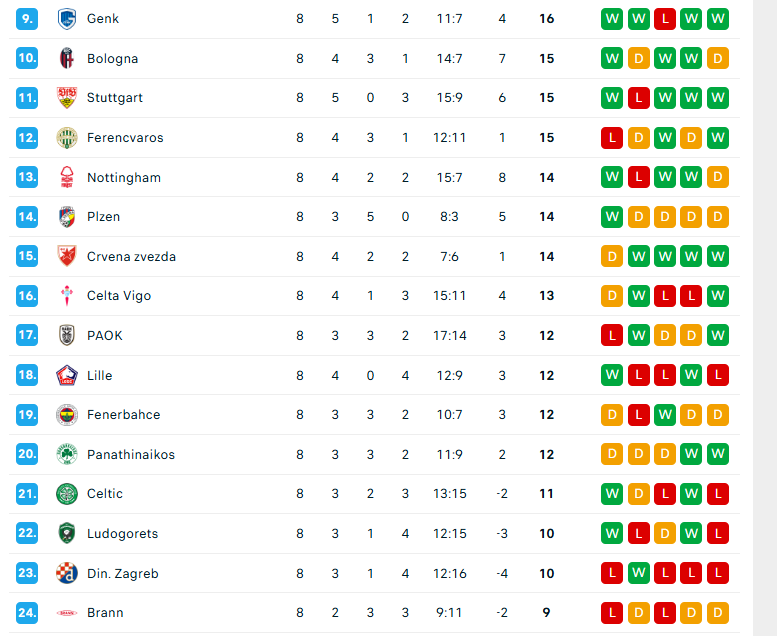
Task: Click the Ferencvaros club crest icon
Action: [67, 137]
